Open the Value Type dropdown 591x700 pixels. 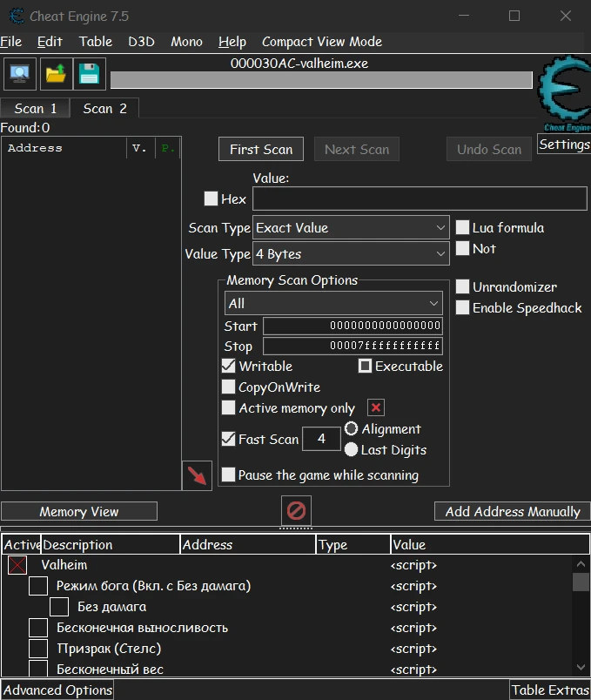pyautogui.click(x=351, y=253)
